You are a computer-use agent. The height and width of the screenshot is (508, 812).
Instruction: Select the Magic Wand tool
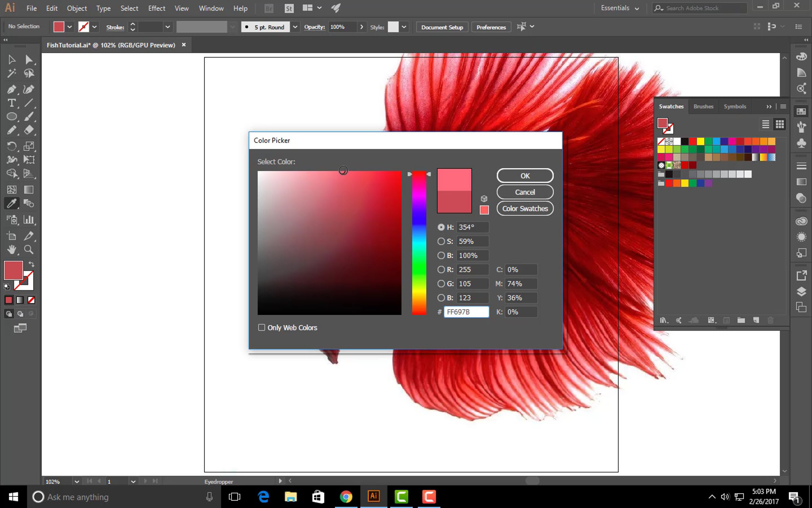click(x=11, y=73)
